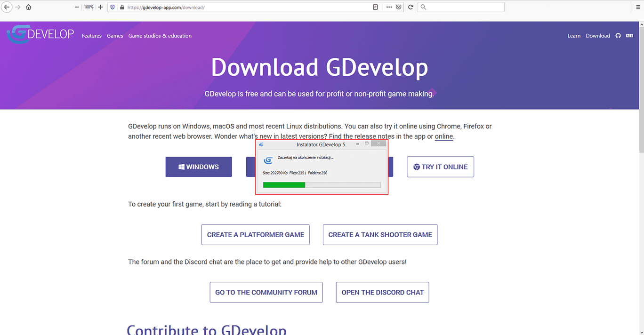This screenshot has width=644, height=335.
Task: Click CREATE A PLATFORMER GAME button
Action: (255, 235)
